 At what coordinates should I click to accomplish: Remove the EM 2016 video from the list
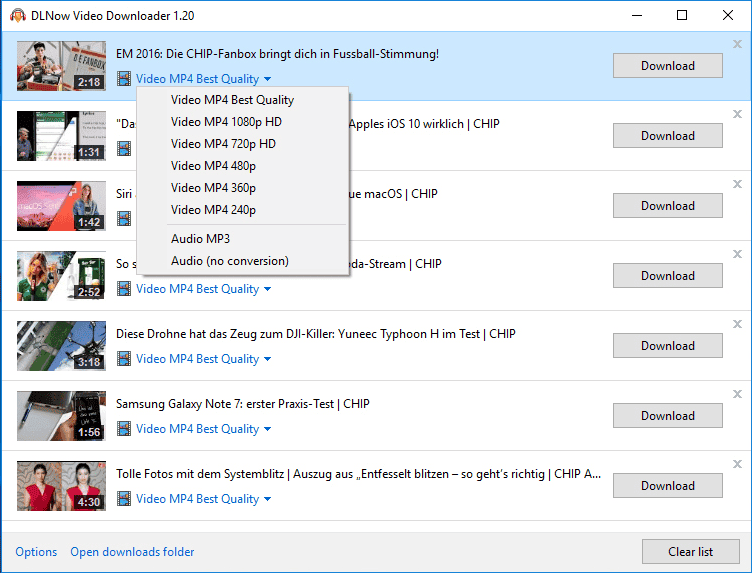pyautogui.click(x=737, y=44)
